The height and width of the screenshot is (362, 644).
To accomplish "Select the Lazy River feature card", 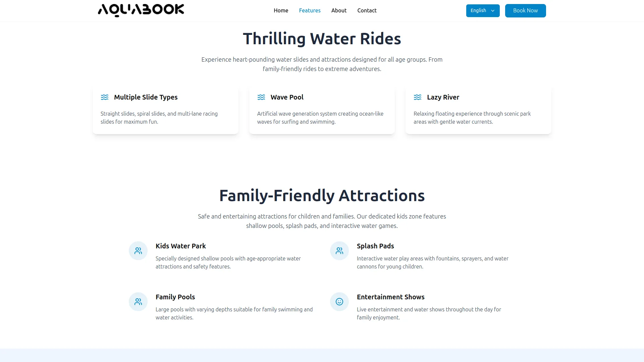I will (x=478, y=110).
